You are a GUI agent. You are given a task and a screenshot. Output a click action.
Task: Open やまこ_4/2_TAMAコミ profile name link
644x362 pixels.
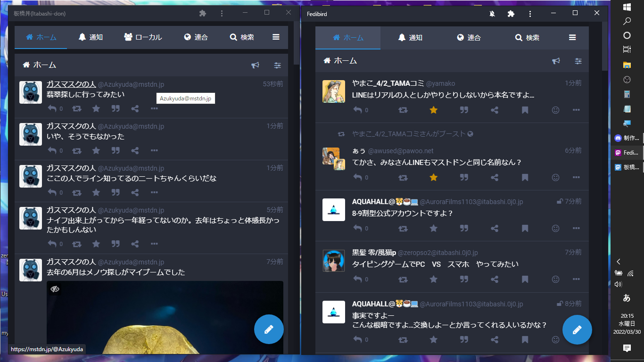click(x=388, y=83)
